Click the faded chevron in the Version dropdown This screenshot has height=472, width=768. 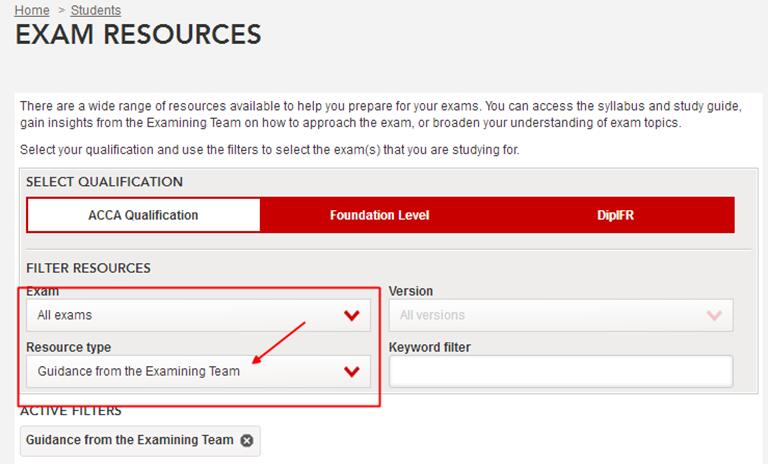tap(714, 316)
